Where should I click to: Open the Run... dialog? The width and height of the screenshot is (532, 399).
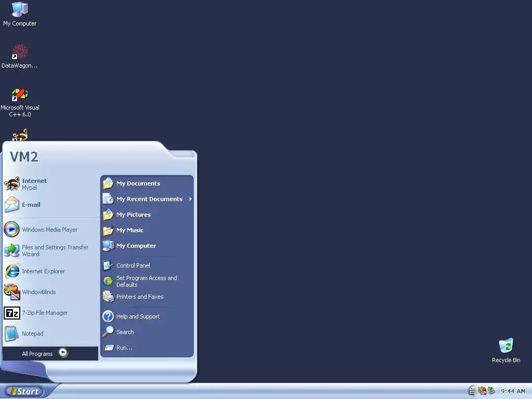147,348
